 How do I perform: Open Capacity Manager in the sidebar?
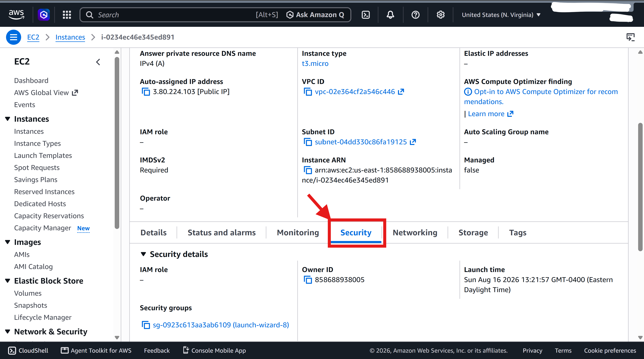[x=42, y=228]
